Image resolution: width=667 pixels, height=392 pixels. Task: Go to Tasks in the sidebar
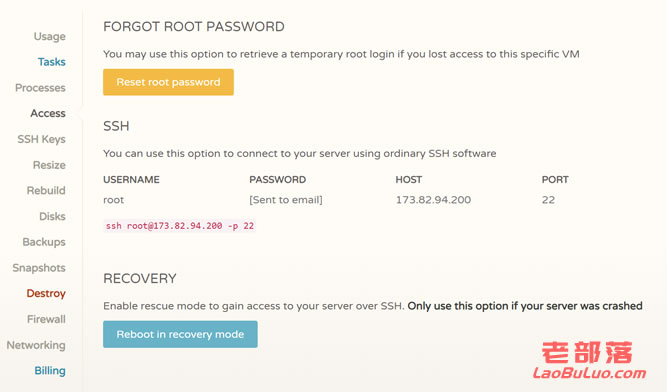pos(51,62)
